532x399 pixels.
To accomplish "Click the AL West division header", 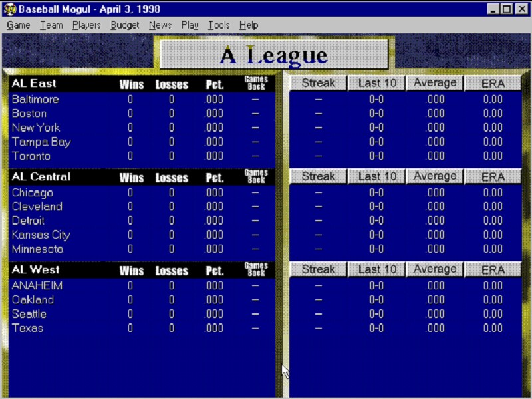I will tap(36, 270).
